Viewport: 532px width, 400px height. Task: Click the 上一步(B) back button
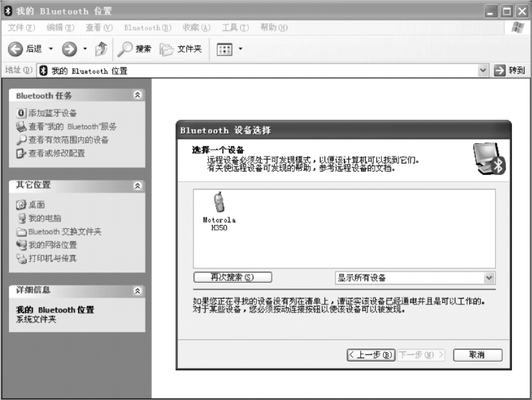370,355
